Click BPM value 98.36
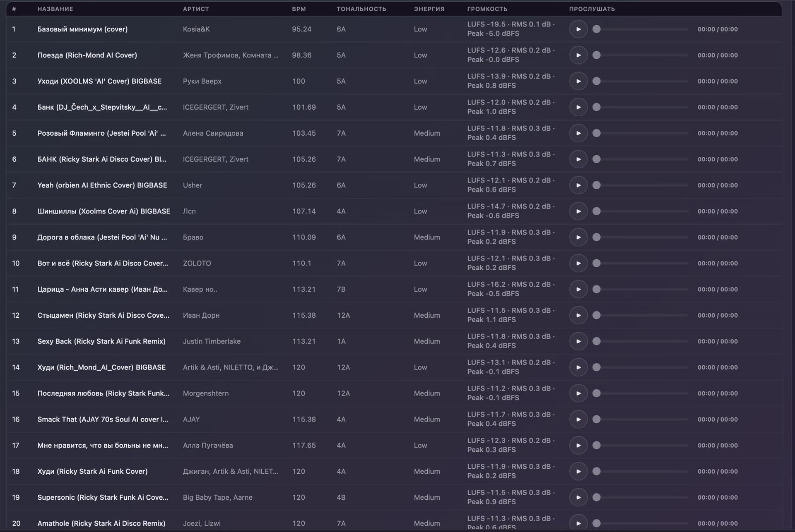Viewport: 795px width, 532px height. 301,55
